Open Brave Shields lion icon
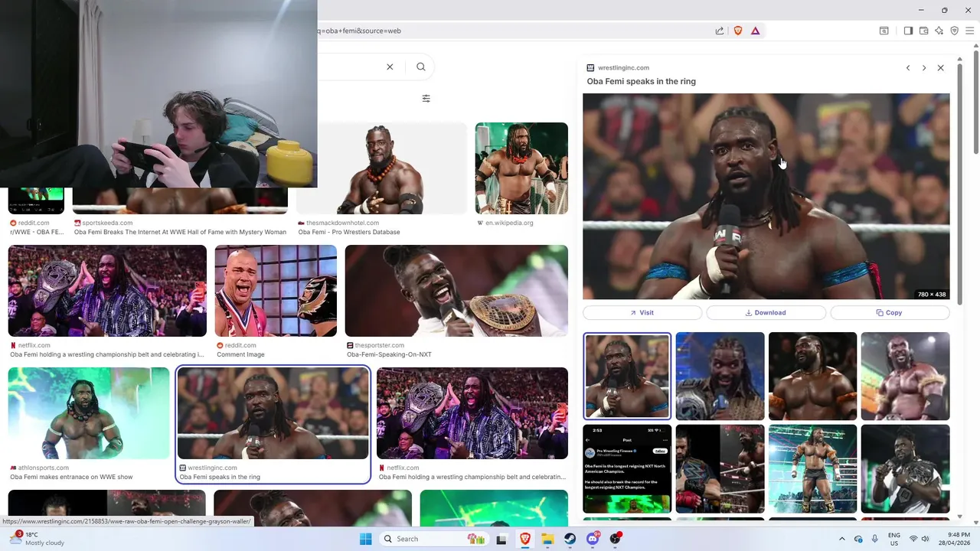Image resolution: width=980 pixels, height=551 pixels. click(738, 31)
